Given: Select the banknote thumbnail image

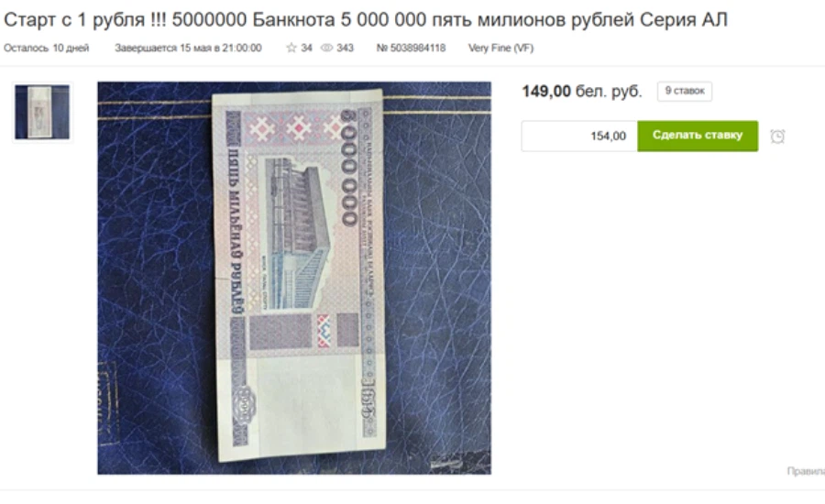Looking at the screenshot, I should click(x=42, y=112).
